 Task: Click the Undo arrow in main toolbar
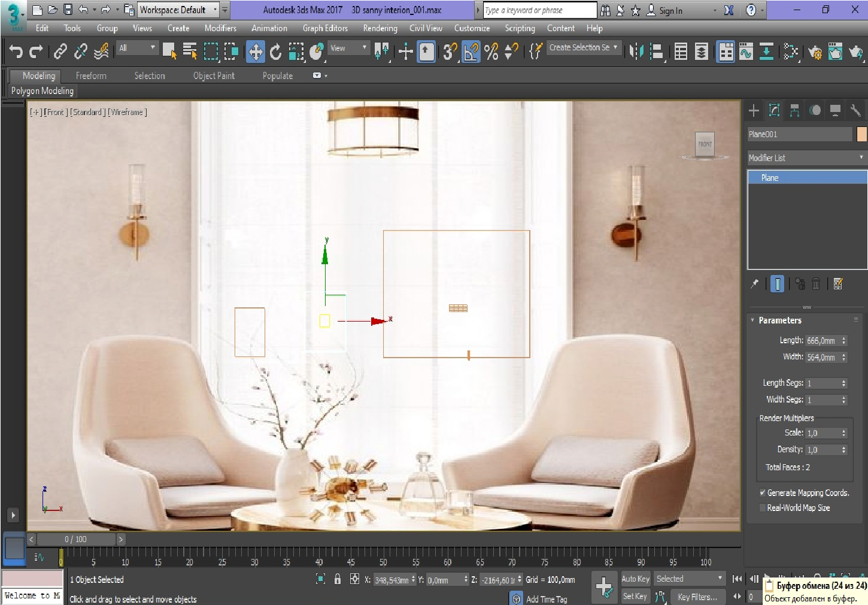pos(16,52)
